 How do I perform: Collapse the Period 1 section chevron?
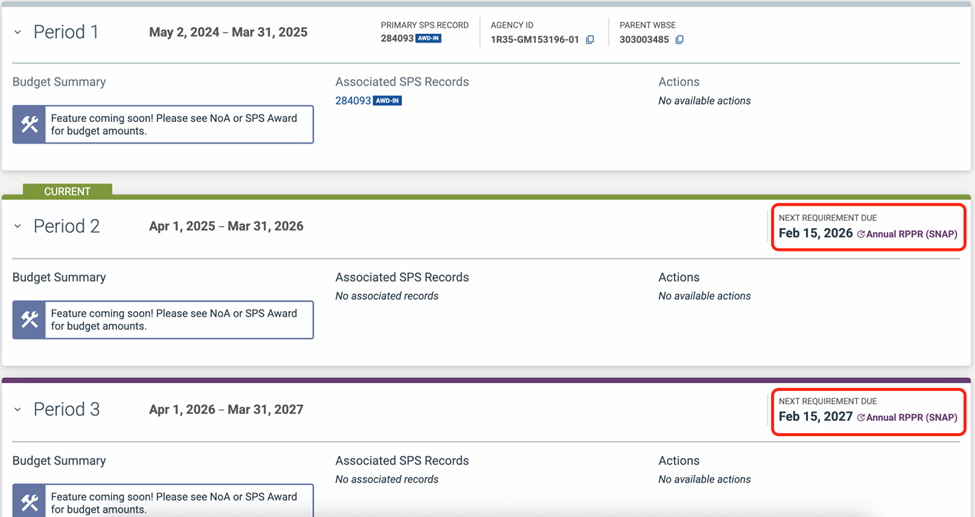pyautogui.click(x=18, y=33)
